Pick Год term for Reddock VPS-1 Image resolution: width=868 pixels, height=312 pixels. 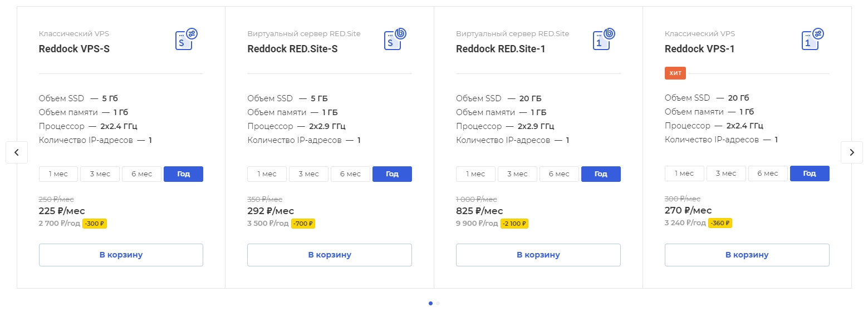point(810,174)
